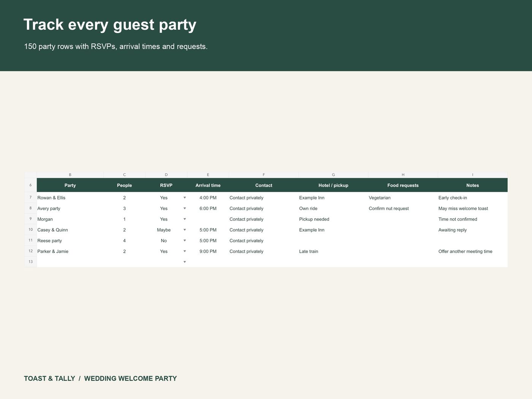This screenshot has width=532, height=399.
Task: Click the Early check-in note
Action: click(x=473, y=198)
